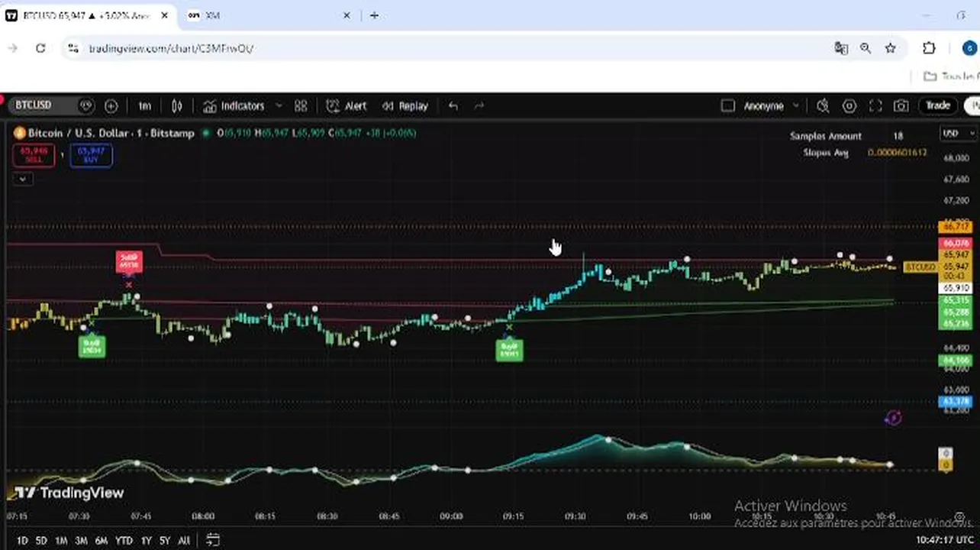Expand the indicators favorites chevron
The width and height of the screenshot is (980, 550).
(x=279, y=106)
